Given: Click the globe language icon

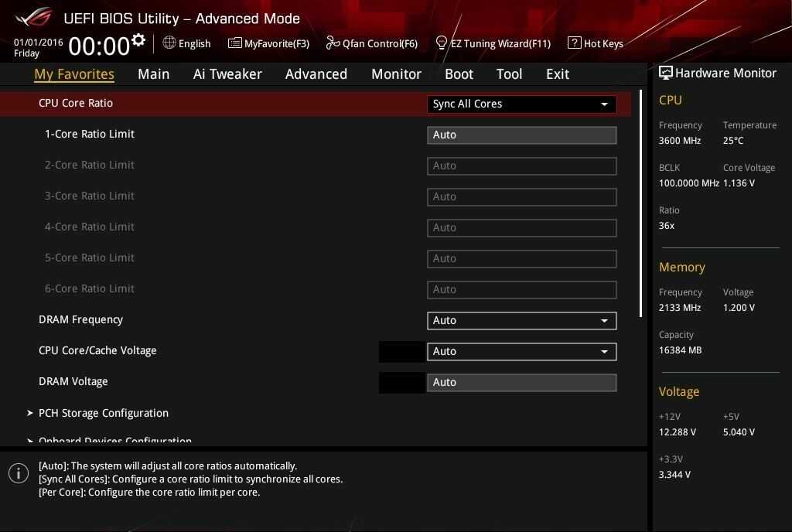Looking at the screenshot, I should click(169, 43).
